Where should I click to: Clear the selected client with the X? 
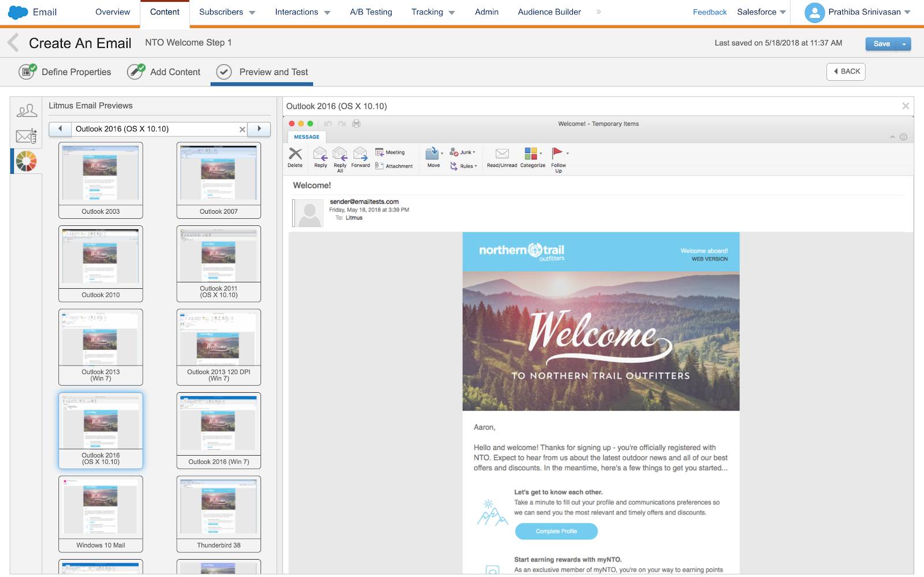click(243, 129)
